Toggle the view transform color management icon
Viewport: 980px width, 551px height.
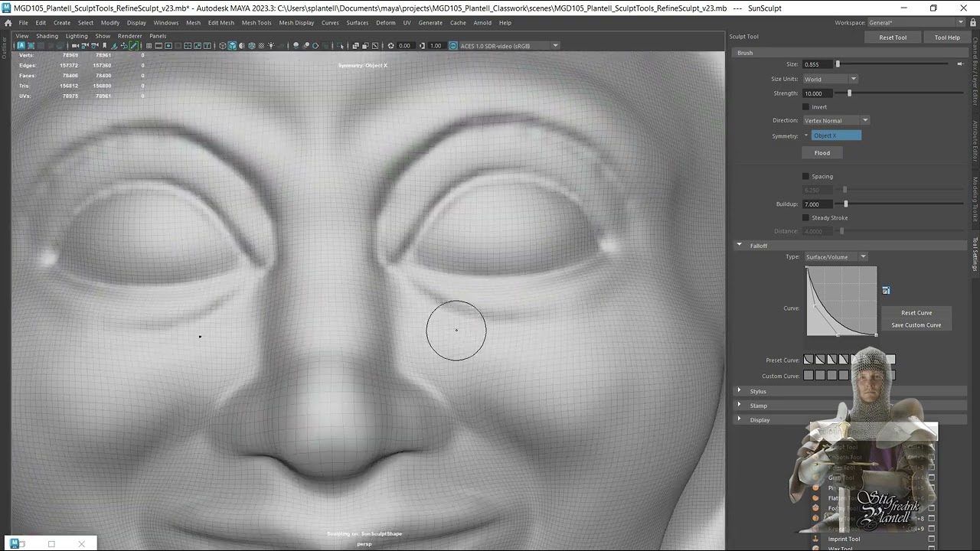[x=452, y=46]
